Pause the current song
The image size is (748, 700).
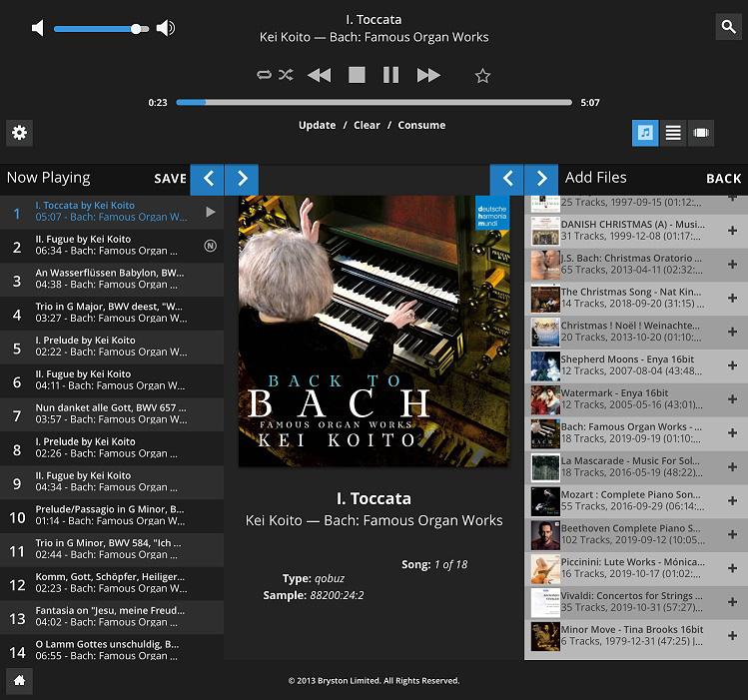click(x=390, y=75)
